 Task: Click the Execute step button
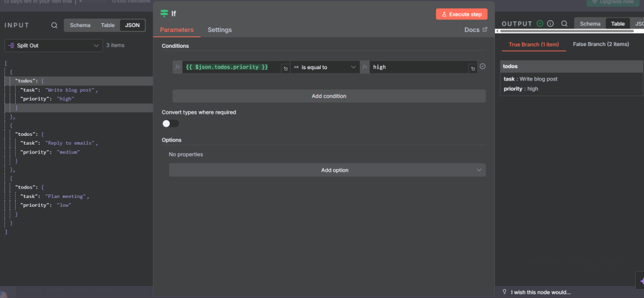coord(462,14)
